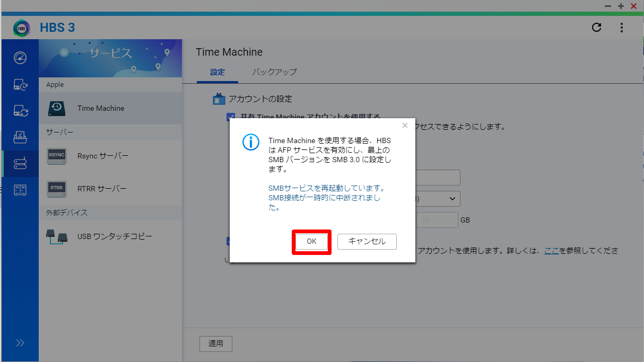Open the Sync sidebar icon

(x=20, y=111)
